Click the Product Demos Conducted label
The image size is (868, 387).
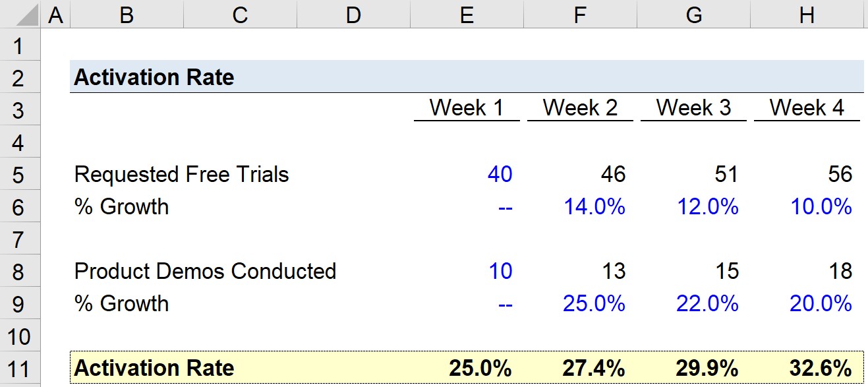pyautogui.click(x=205, y=271)
